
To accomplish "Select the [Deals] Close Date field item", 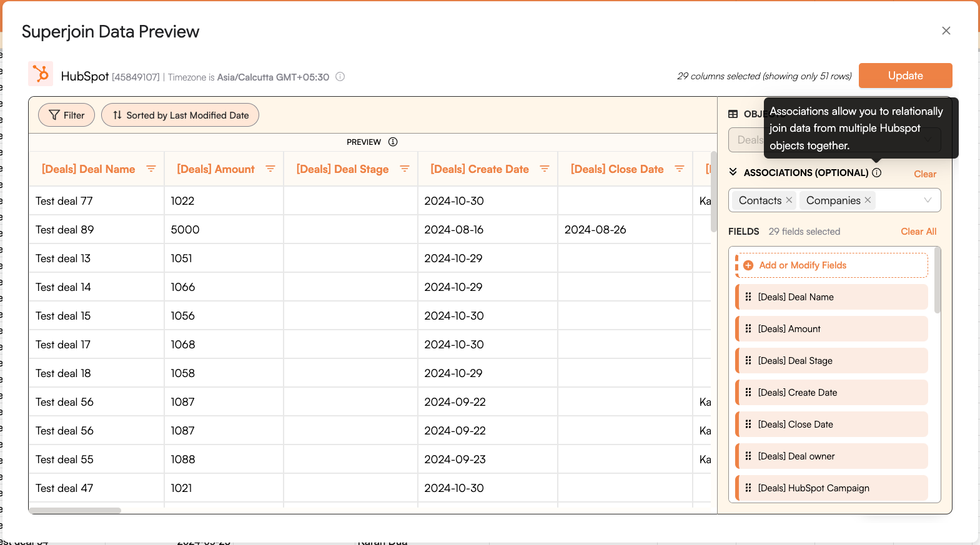I will coord(832,424).
